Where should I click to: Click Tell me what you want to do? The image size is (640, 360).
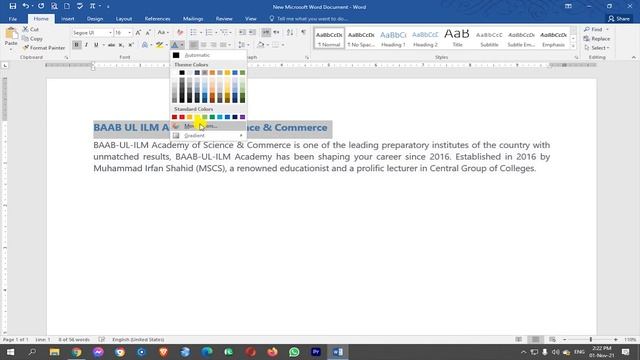[x=309, y=19]
